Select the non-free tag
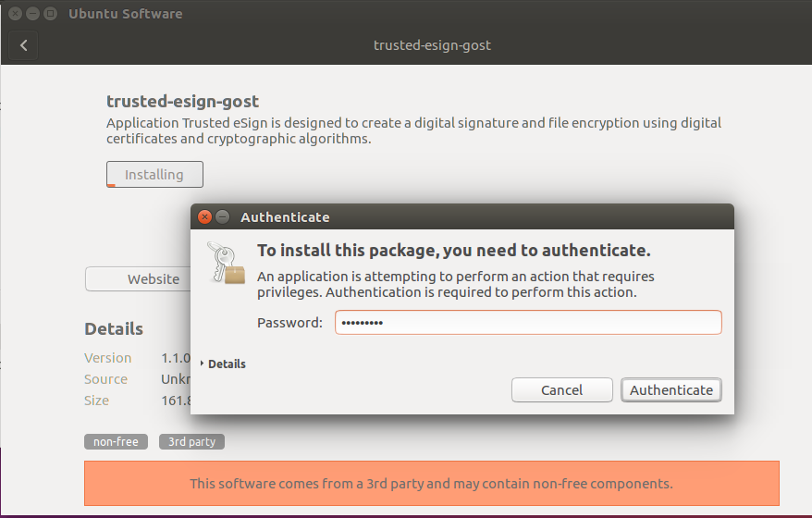Image resolution: width=812 pixels, height=518 pixels. [116, 442]
